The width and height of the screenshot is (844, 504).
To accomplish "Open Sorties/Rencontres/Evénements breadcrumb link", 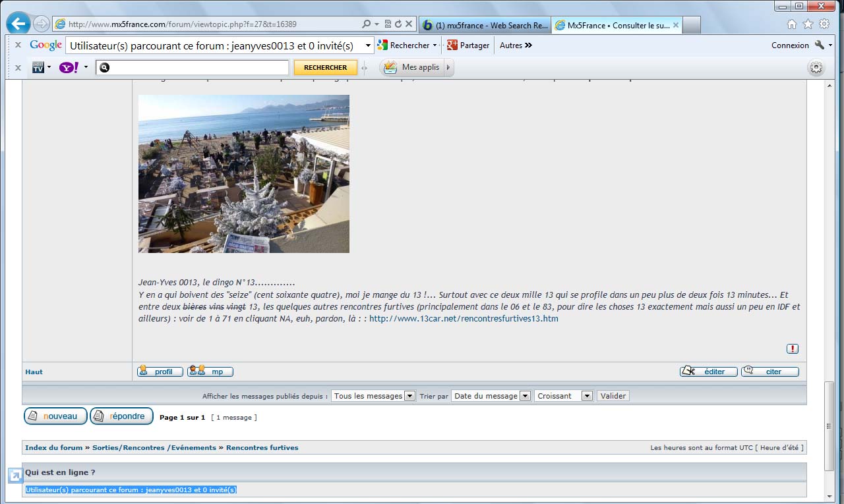I will click(x=154, y=447).
